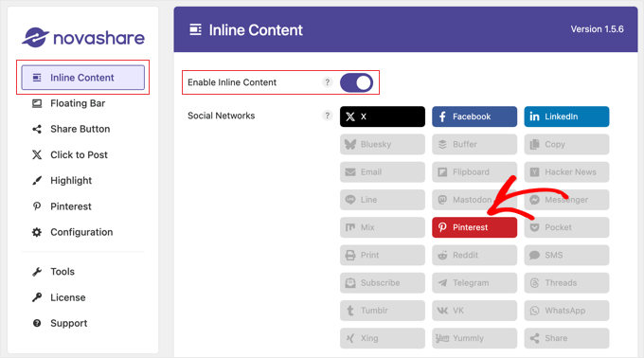Screen dimensions: 644x358
Task: Enable the Messenger network
Action: click(x=566, y=200)
